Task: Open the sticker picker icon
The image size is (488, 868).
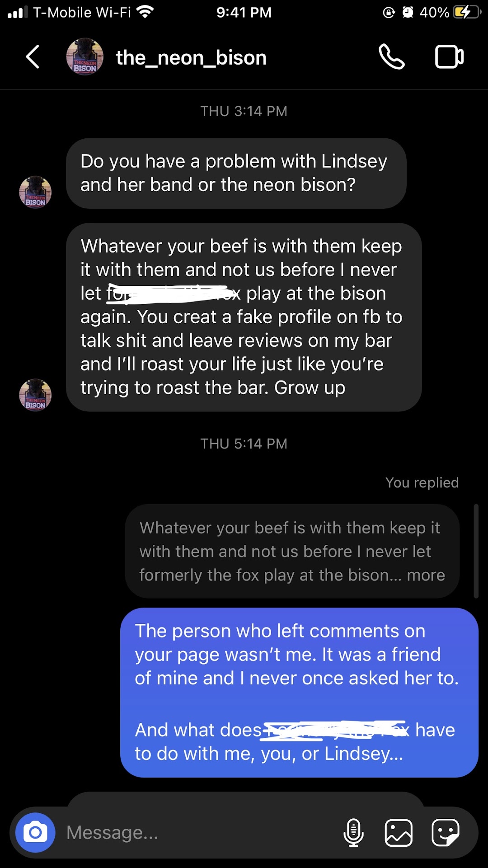Action: coord(445,832)
